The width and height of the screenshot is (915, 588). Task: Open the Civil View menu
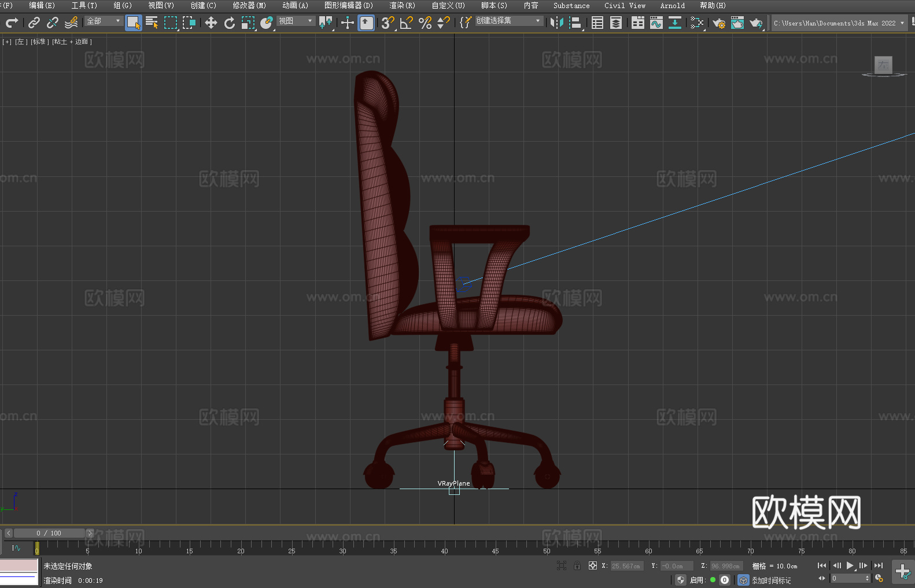click(x=625, y=5)
